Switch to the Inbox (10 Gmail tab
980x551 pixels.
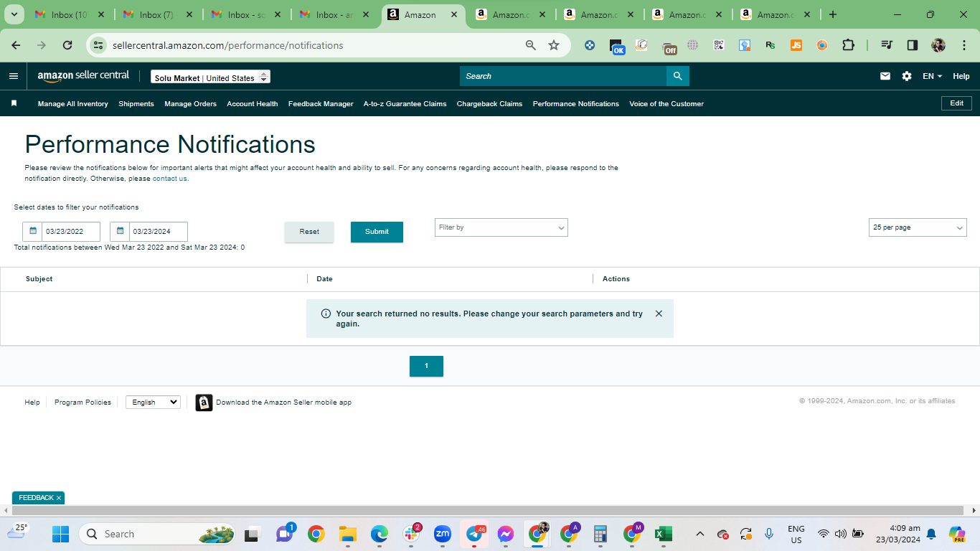(x=68, y=14)
